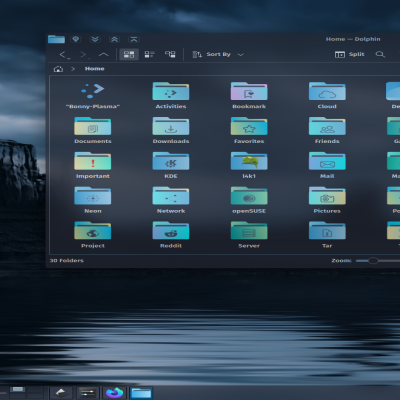Click the double down-chevron titlebar button

tap(95, 39)
